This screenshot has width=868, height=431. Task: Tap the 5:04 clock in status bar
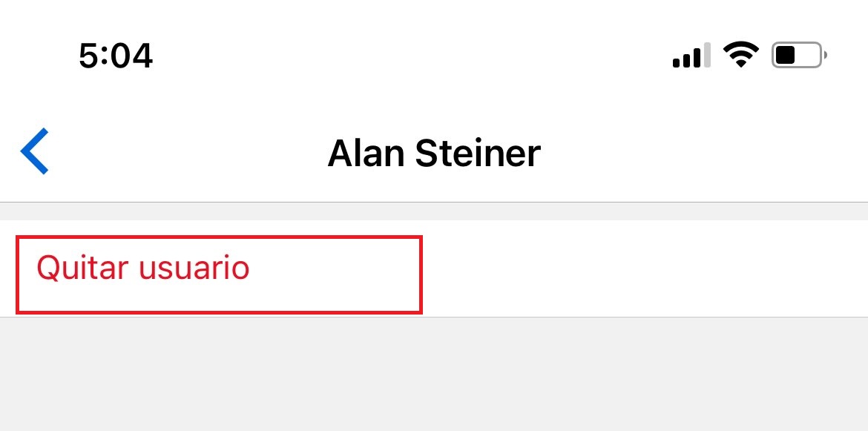tap(116, 56)
